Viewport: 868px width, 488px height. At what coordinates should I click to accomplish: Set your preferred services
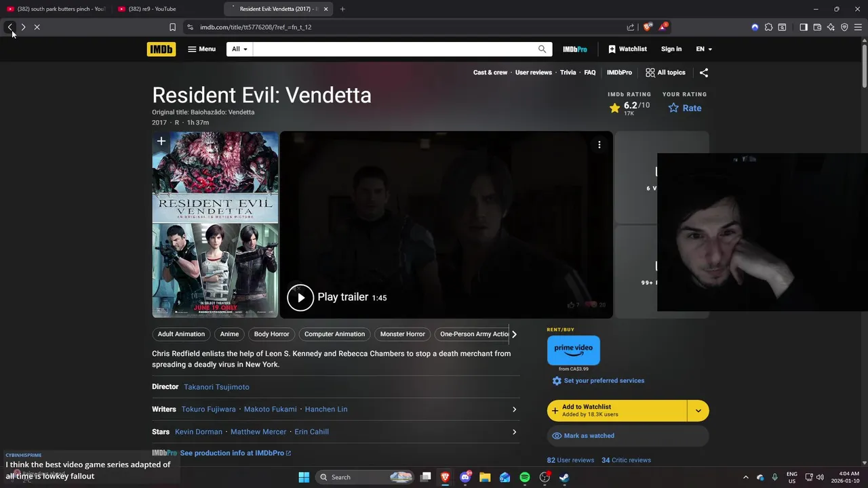(598, 381)
